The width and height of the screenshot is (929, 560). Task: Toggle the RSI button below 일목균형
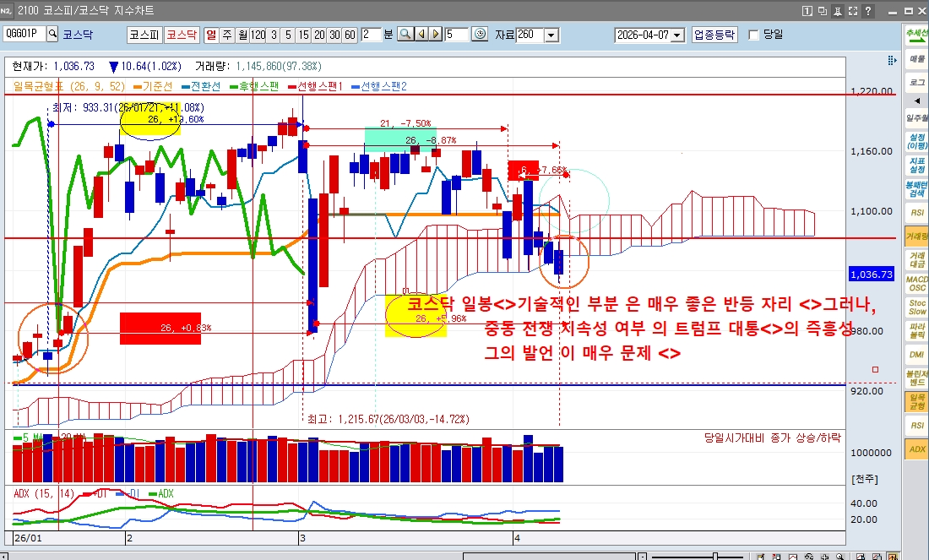[916, 426]
